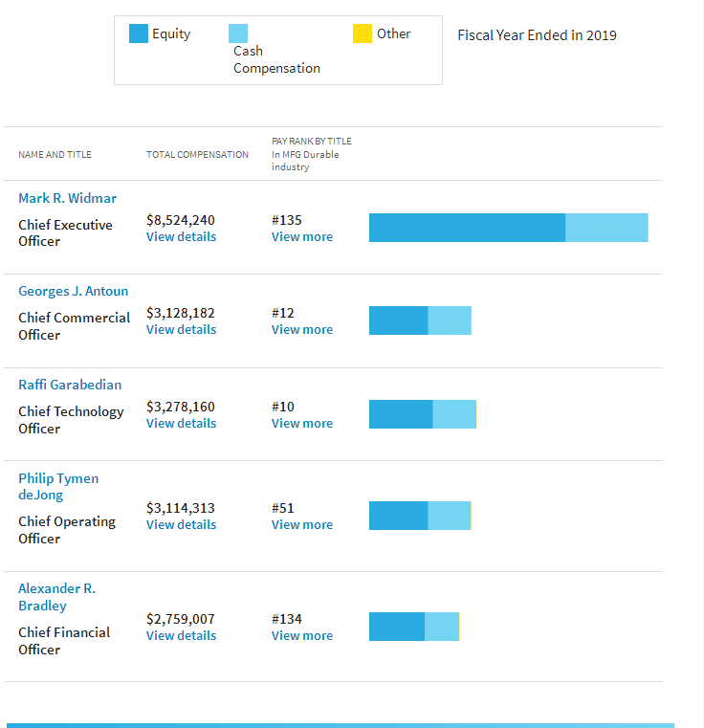The height and width of the screenshot is (728, 704).
Task: Open Alexander R. Bradley profile link
Action: pos(56,597)
